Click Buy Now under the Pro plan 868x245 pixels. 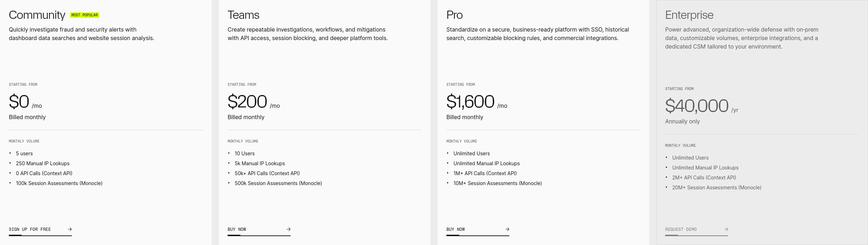tap(456, 229)
